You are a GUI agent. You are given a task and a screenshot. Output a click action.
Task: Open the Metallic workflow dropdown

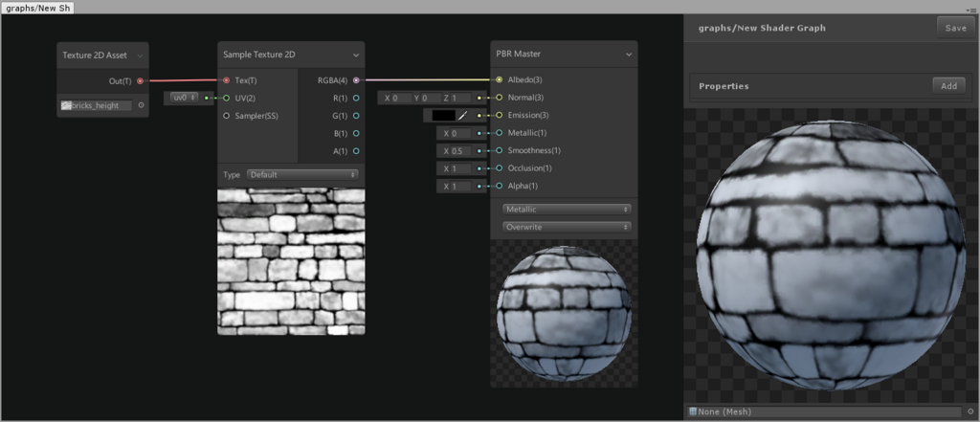(x=567, y=210)
